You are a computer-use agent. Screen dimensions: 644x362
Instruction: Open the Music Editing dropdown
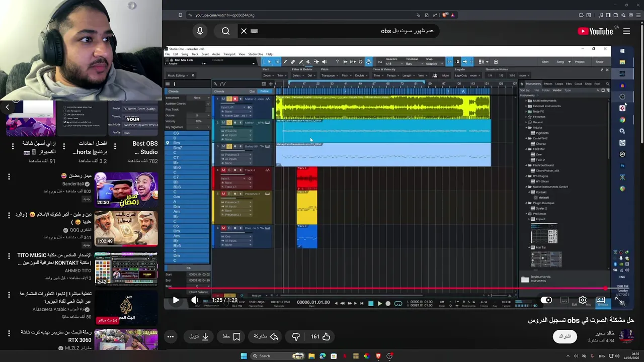tap(178, 75)
